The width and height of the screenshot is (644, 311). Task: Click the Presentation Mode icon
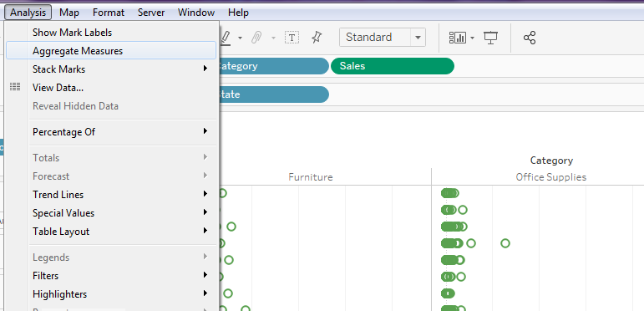[491, 38]
